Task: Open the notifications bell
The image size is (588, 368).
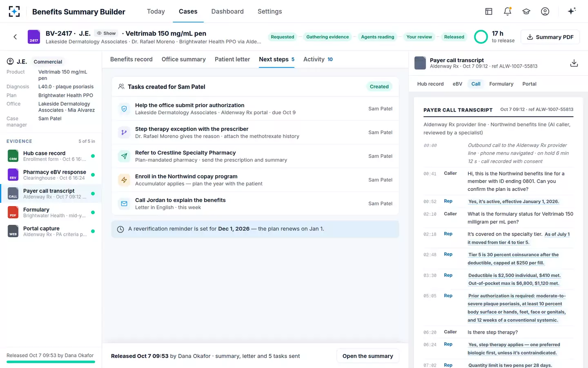Action: tap(508, 11)
